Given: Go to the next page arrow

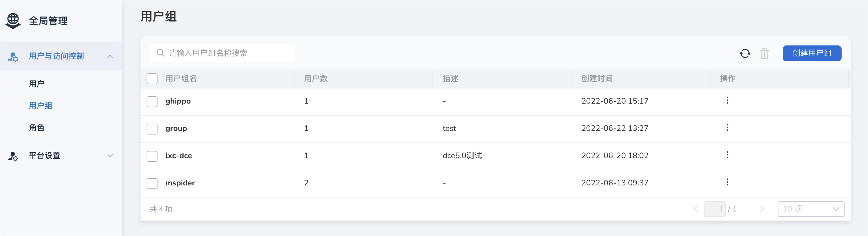Looking at the screenshot, I should tap(762, 209).
